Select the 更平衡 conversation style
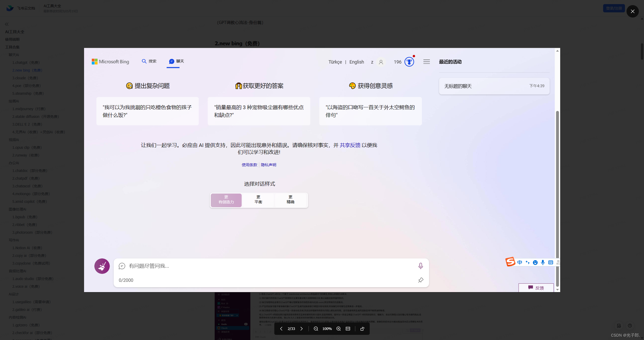The image size is (644, 340). pos(258,200)
